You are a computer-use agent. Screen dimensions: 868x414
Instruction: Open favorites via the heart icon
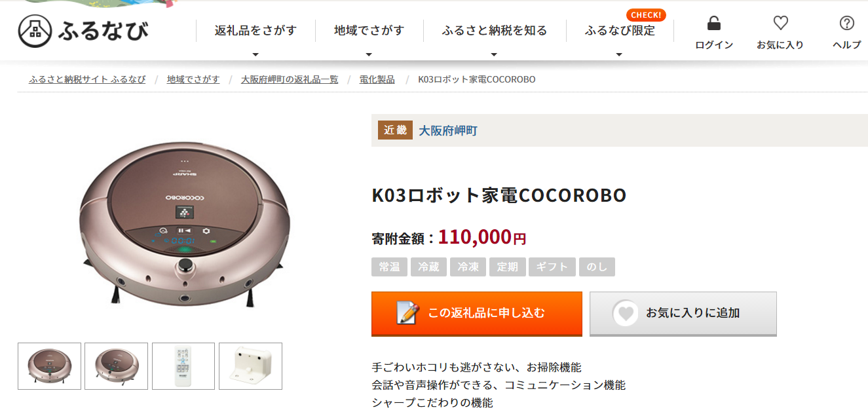pos(780,24)
